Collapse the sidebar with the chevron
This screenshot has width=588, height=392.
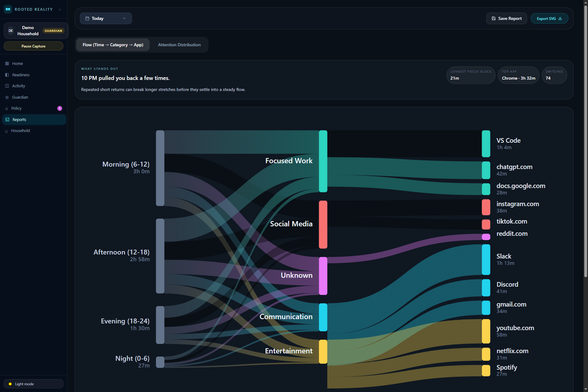(60, 9)
